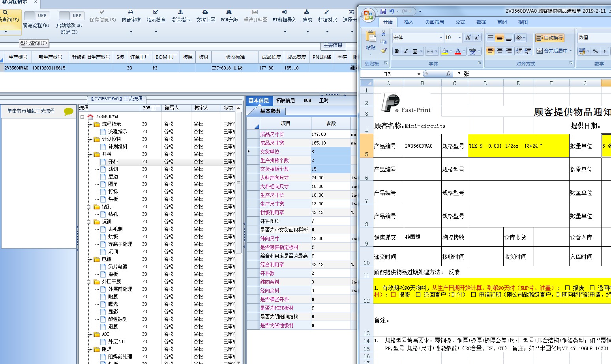Toggle Italic formatting in Excel
Viewport: 611px width, 364px height.
pos(406,51)
